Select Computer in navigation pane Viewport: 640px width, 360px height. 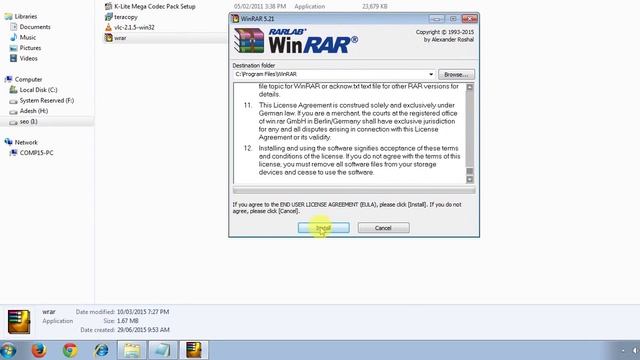[28, 80]
